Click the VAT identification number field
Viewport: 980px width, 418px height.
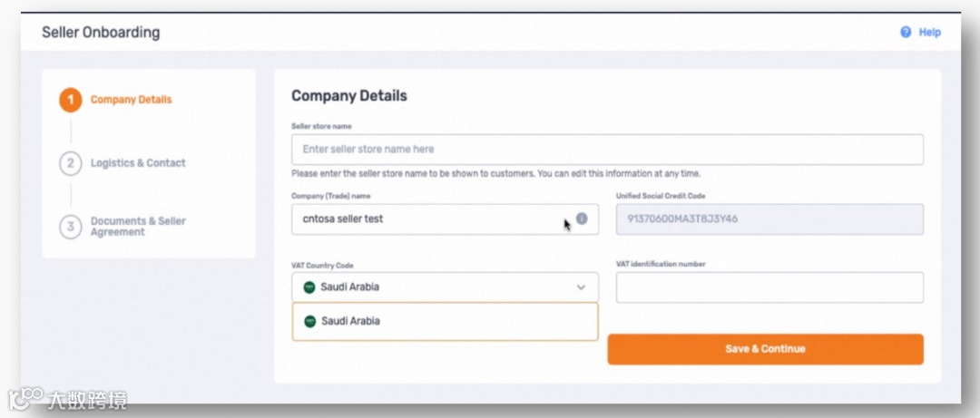point(769,287)
